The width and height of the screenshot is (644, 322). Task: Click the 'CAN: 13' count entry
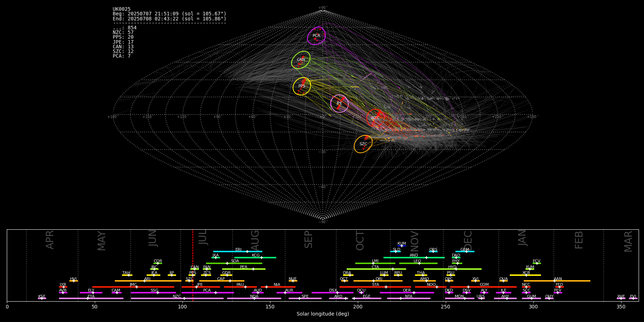click(123, 47)
